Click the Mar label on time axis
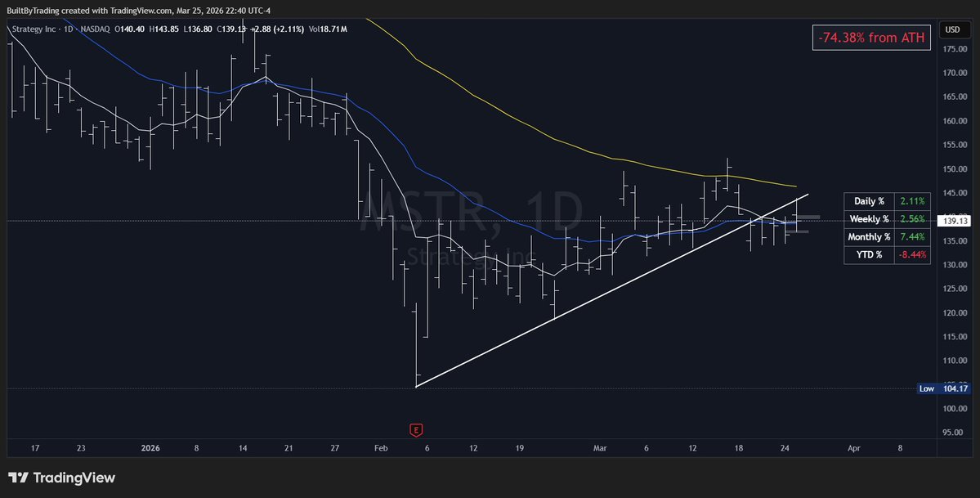The image size is (980, 498). (600, 448)
